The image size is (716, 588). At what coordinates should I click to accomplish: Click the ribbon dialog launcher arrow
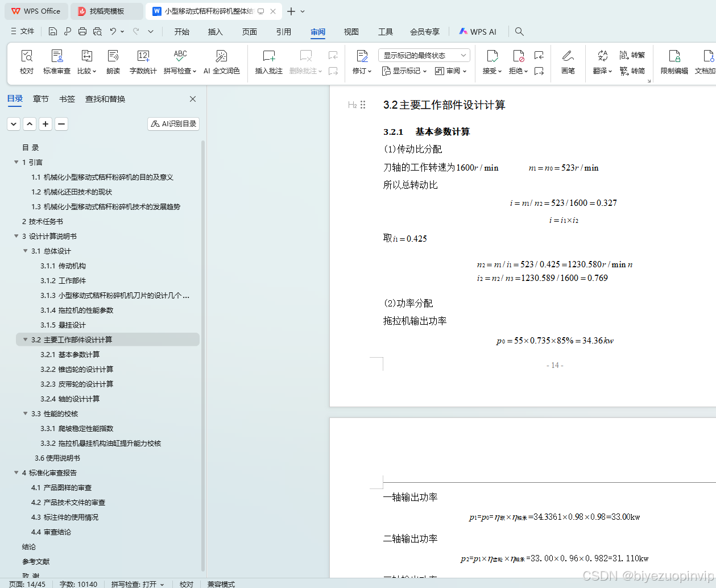[649, 81]
